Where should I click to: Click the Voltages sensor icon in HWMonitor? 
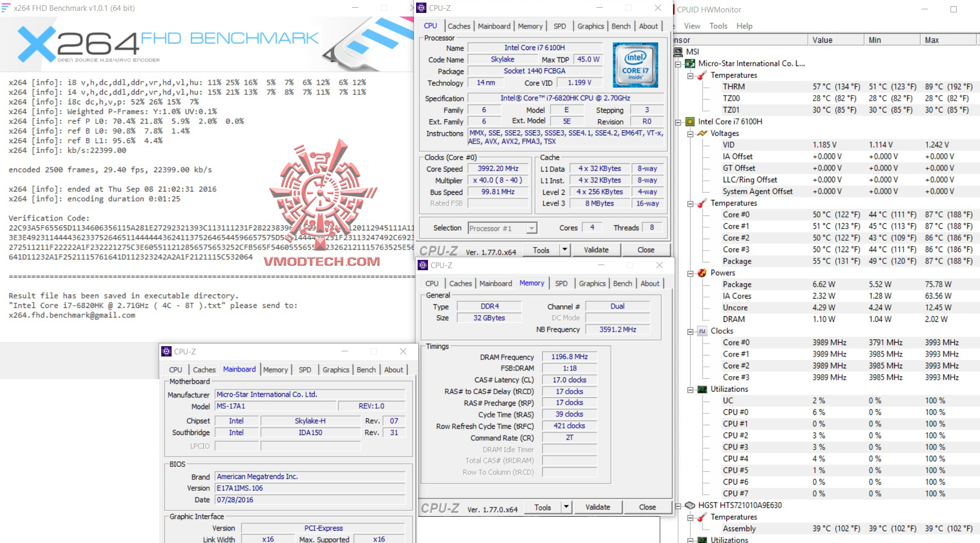point(701,133)
